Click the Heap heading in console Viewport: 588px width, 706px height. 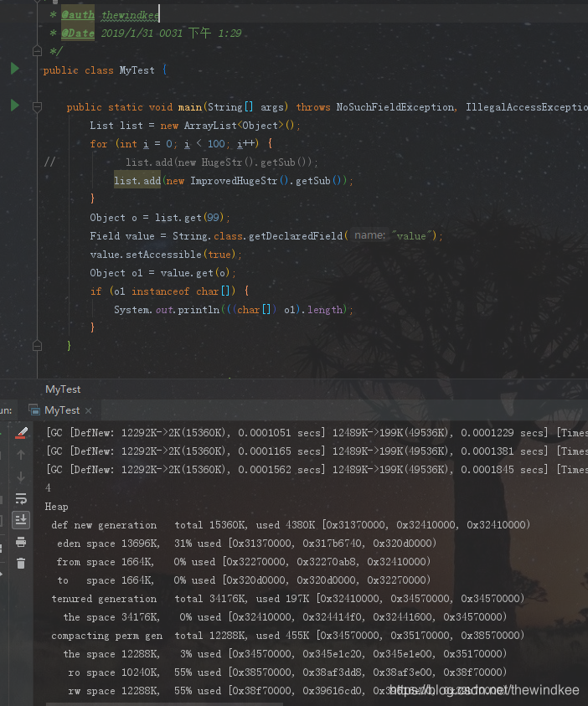57,507
